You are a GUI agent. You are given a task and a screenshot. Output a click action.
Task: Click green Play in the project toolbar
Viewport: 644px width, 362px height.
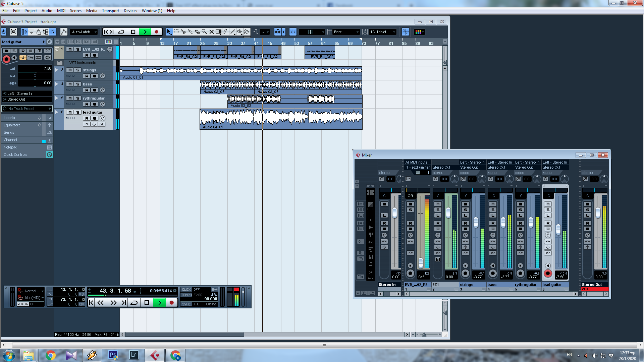pyautogui.click(x=145, y=32)
